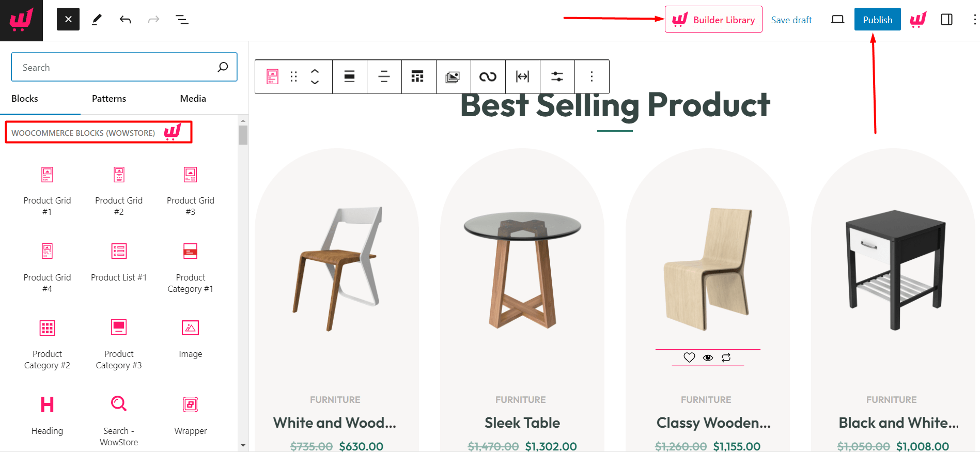Open quick view eye icon

(708, 357)
